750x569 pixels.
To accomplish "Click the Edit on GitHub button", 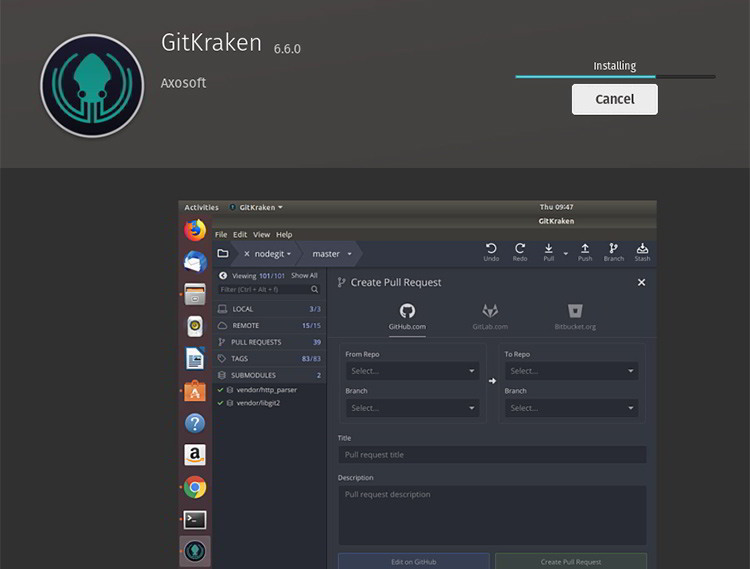I will click(414, 561).
